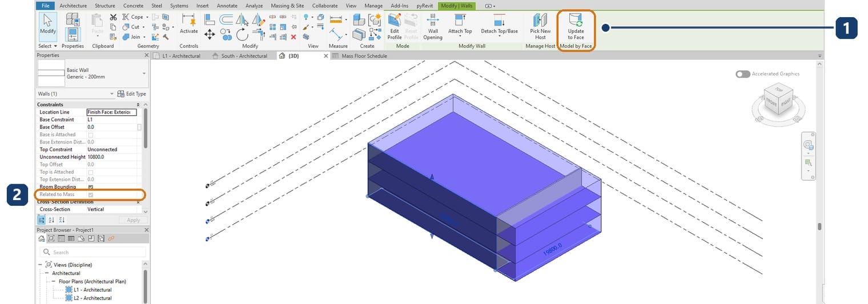Click the Pick New Host tool
The width and height of the screenshot is (868, 304).
[x=540, y=27]
